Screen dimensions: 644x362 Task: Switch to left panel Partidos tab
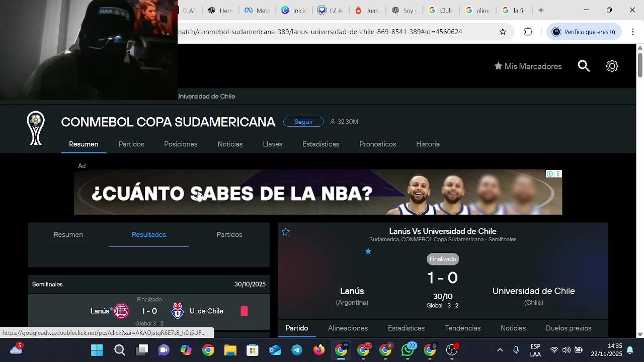(x=229, y=235)
